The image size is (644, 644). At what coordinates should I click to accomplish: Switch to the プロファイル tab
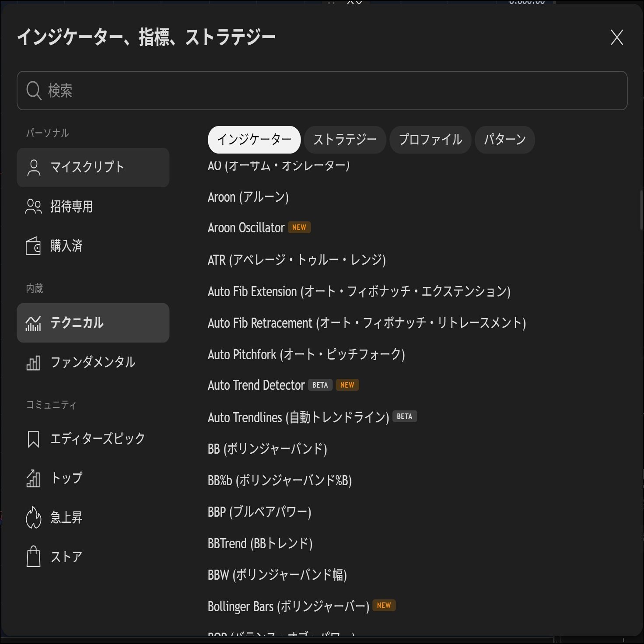click(x=430, y=140)
